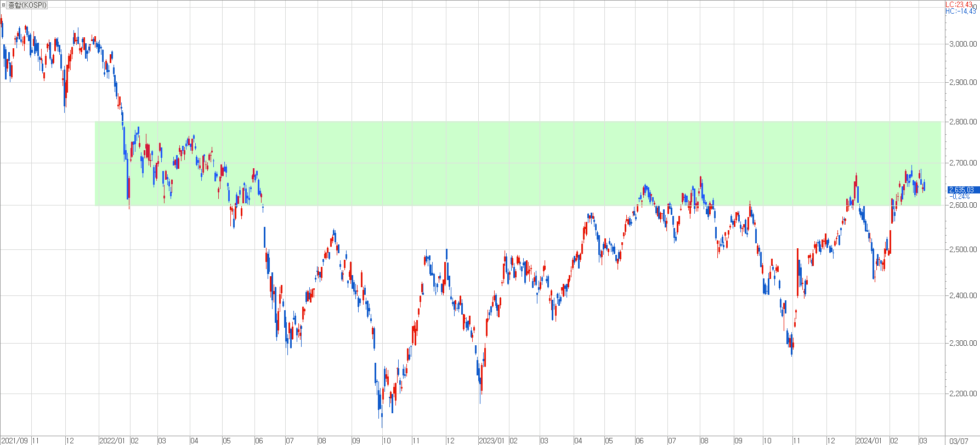This screenshot has width=980, height=445.
Task: Click the blue HC:-14.43 indicator
Action: (961, 11)
